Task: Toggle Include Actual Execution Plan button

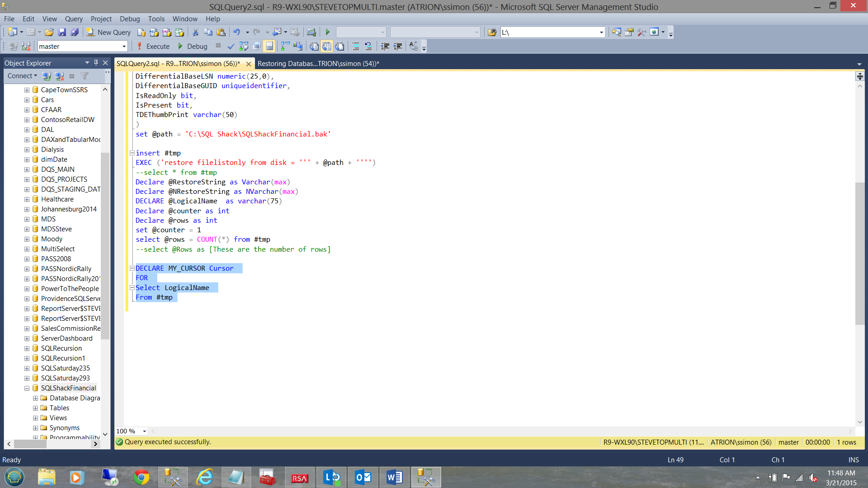Action: (284, 46)
